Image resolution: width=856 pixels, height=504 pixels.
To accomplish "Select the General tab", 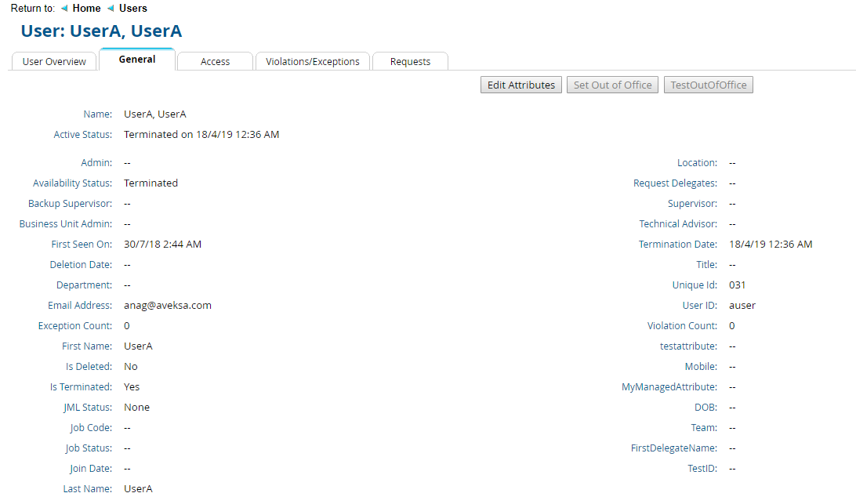I will tap(136, 59).
